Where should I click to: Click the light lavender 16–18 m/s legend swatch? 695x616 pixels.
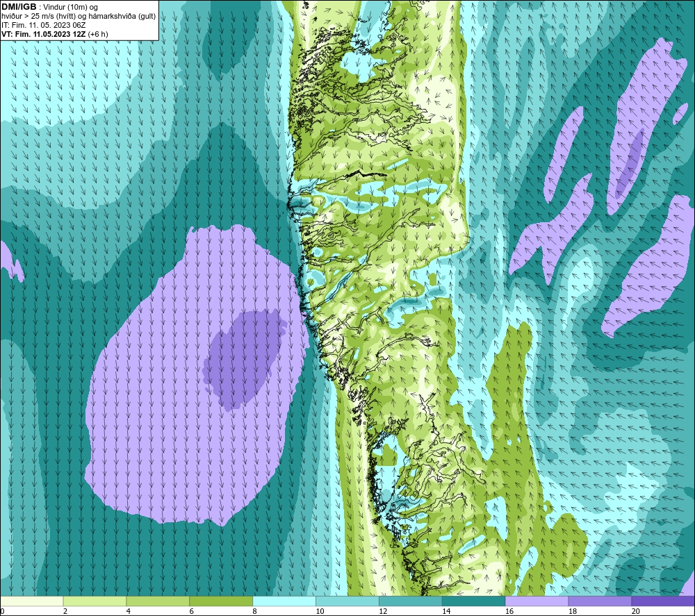[x=537, y=601]
